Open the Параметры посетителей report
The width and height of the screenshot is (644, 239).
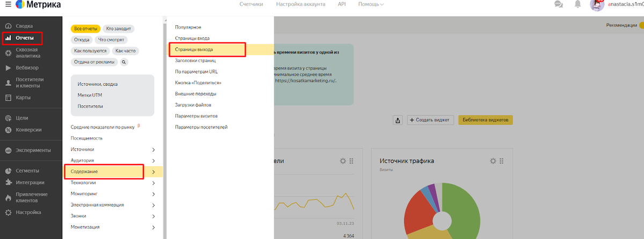201,127
